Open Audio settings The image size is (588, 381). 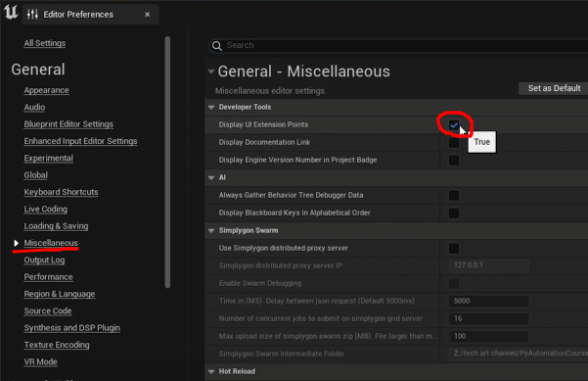point(34,107)
